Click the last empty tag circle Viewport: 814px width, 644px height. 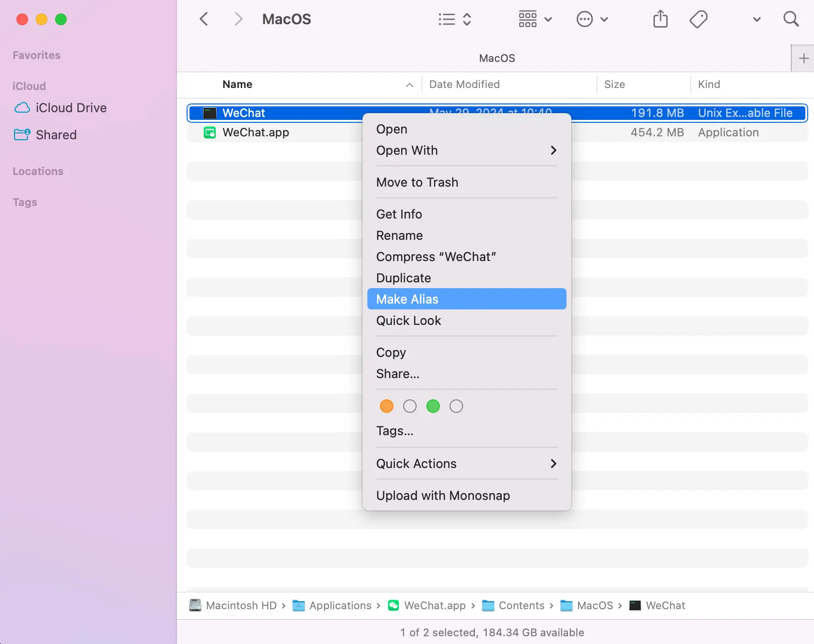coord(456,406)
